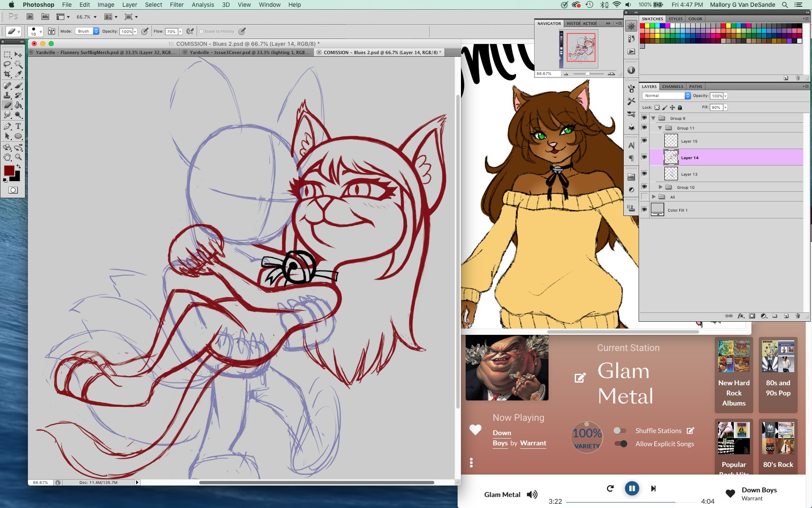Select the Hand tool
This screenshot has width=812, height=508.
click(x=7, y=157)
